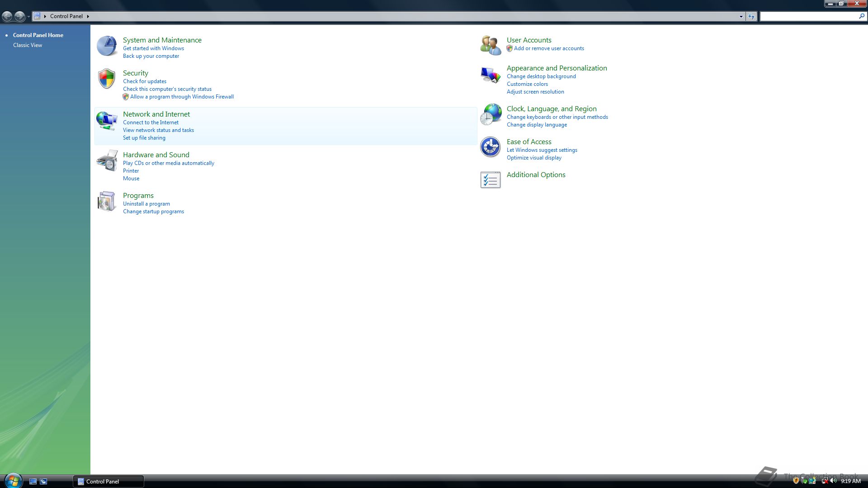Click the Ease of Access icon
Image resolution: width=868 pixels, height=488 pixels.
point(490,147)
